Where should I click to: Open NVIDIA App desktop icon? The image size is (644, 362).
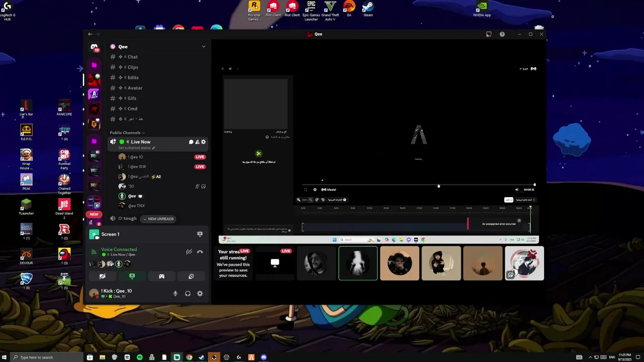(x=482, y=9)
